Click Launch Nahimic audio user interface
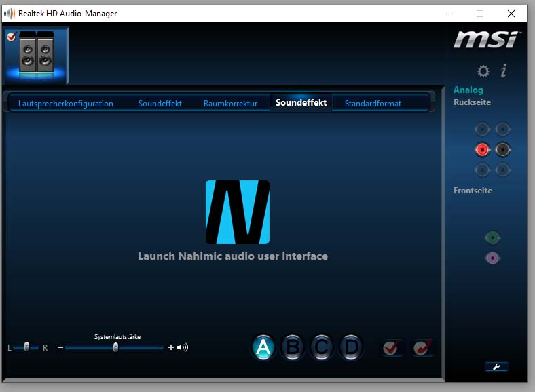Viewport: 535px width, 392px height. coord(233,256)
